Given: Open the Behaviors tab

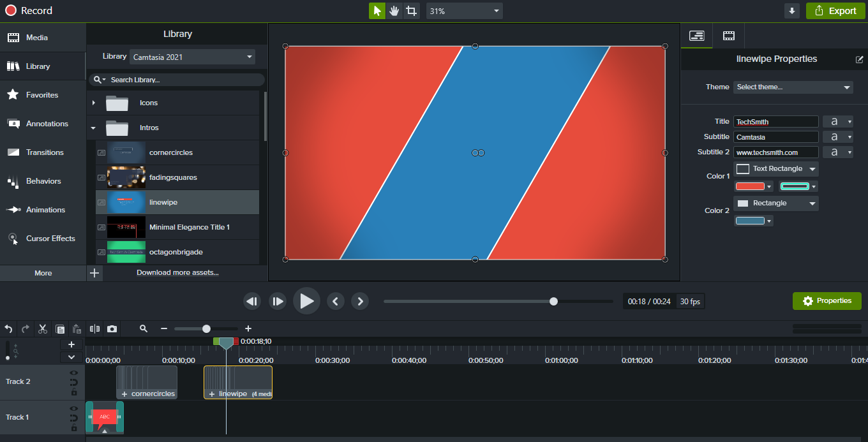Looking at the screenshot, I should [43, 181].
